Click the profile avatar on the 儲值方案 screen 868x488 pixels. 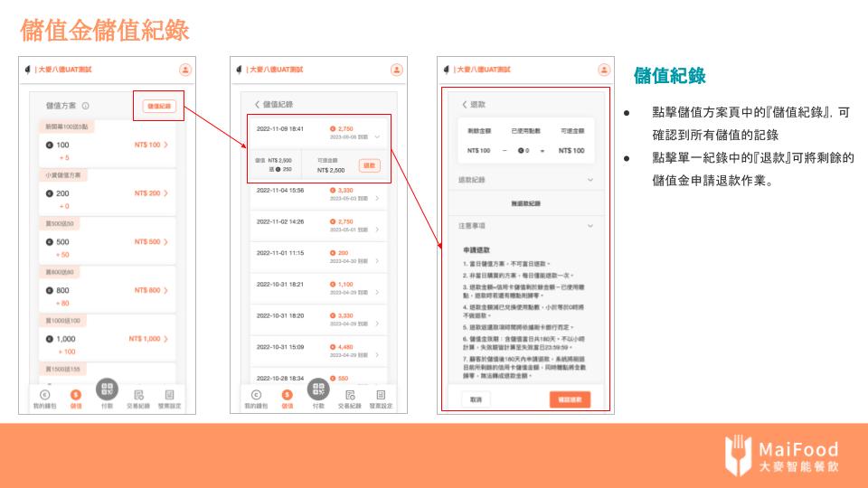[185, 70]
